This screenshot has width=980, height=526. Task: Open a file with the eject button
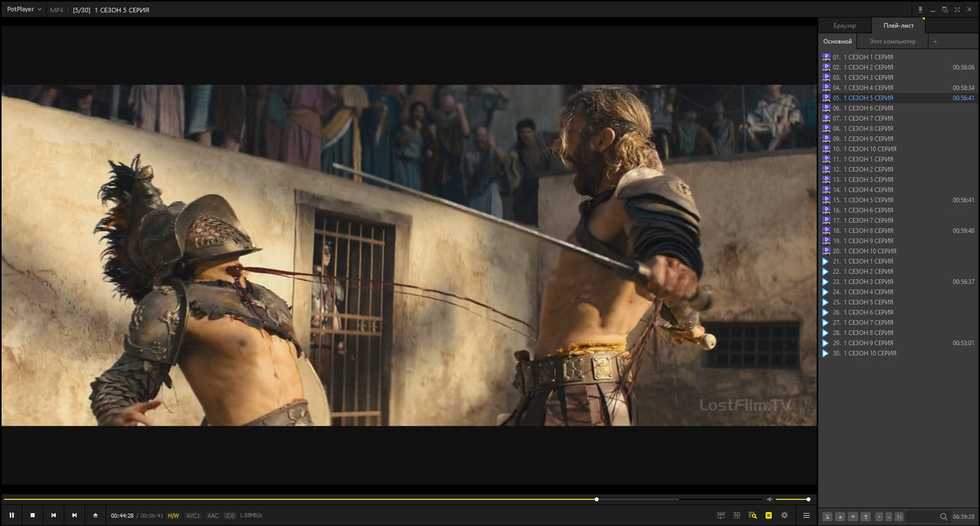95,515
